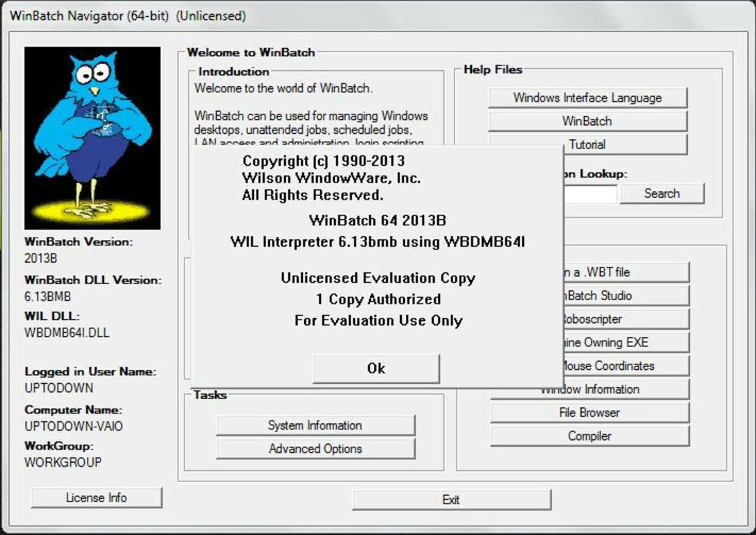
Task: Launch Roboscripter
Action: point(626,319)
